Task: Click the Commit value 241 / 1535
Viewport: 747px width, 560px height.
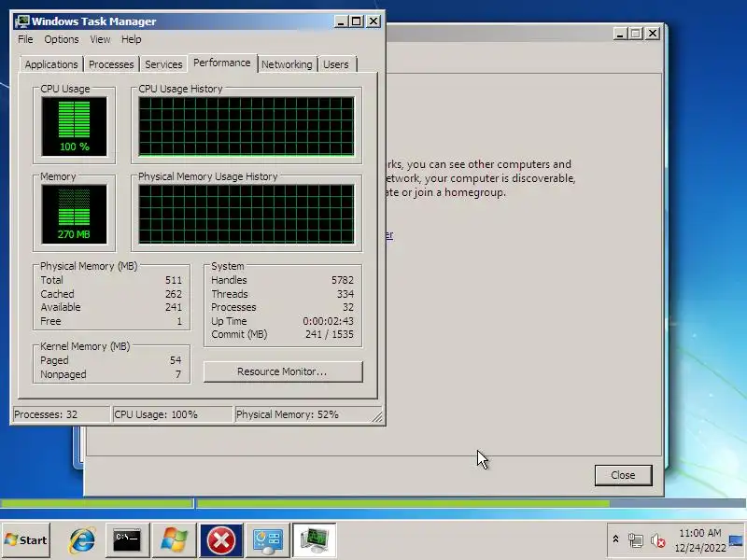Action: 330,335
